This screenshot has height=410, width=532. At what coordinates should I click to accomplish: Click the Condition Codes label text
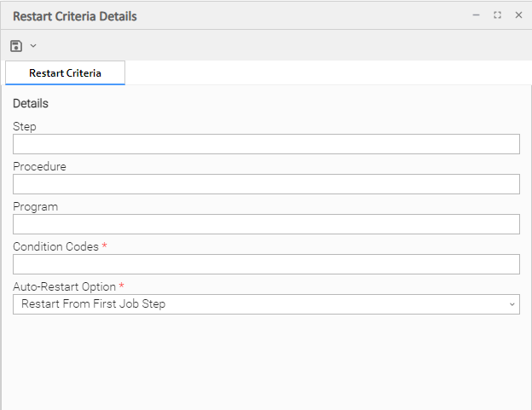pos(55,247)
